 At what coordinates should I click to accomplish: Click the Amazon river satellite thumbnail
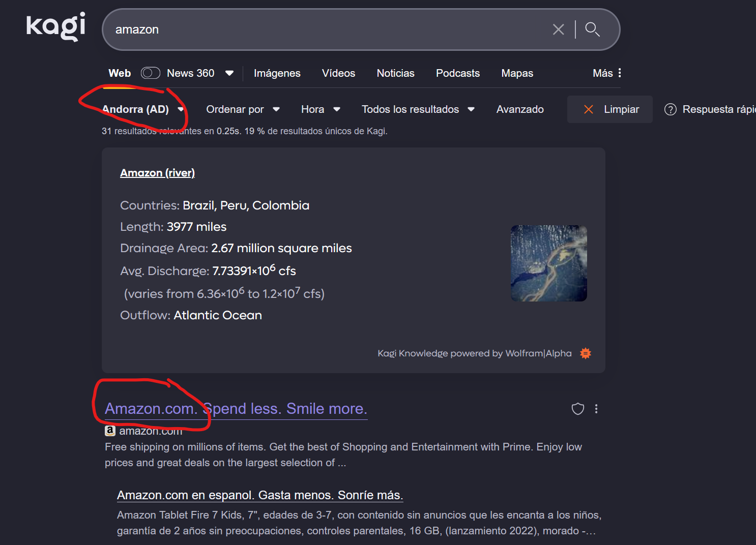pos(548,263)
